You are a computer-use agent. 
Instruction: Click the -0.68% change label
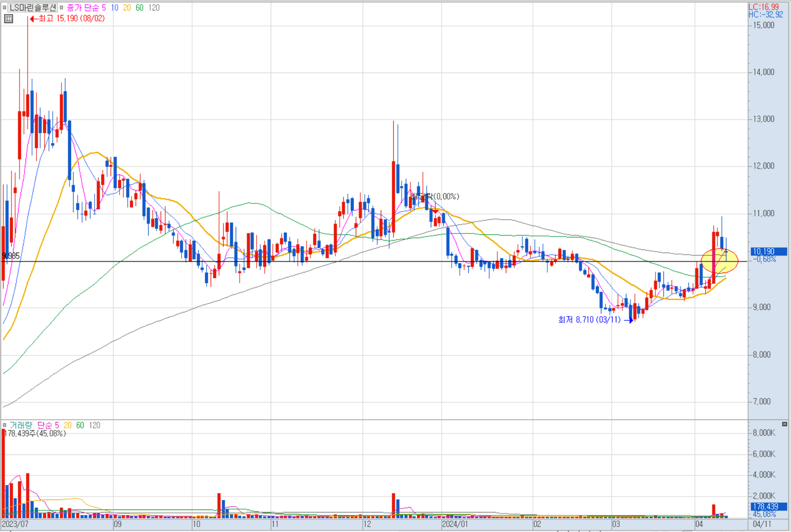pyautogui.click(x=764, y=259)
